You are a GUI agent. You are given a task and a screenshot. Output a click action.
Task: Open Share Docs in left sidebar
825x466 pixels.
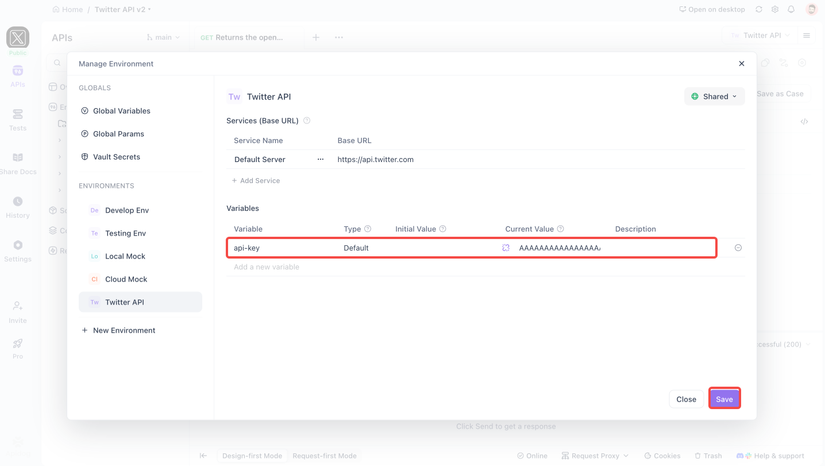point(17,163)
